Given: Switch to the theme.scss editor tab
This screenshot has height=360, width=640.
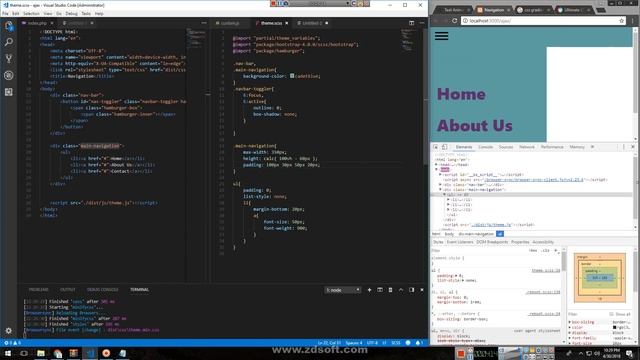Looking at the screenshot, I should point(271,23).
